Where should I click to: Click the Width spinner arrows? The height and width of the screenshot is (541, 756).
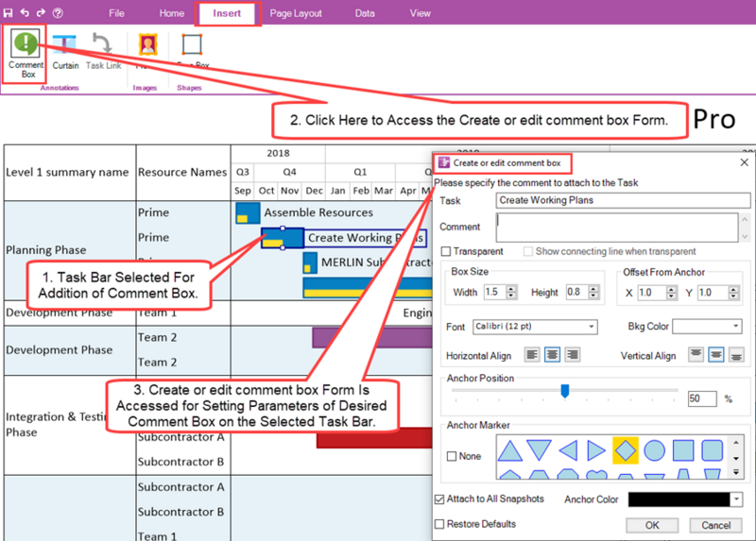click(511, 292)
